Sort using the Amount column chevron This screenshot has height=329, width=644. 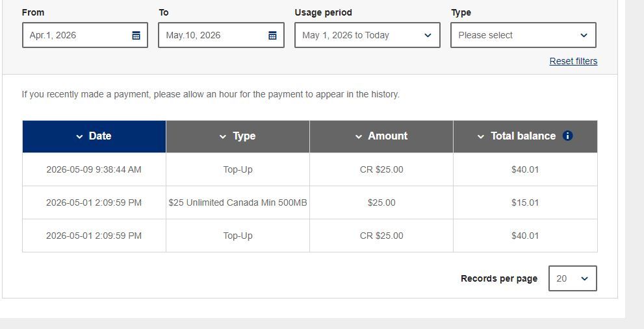pyautogui.click(x=359, y=137)
